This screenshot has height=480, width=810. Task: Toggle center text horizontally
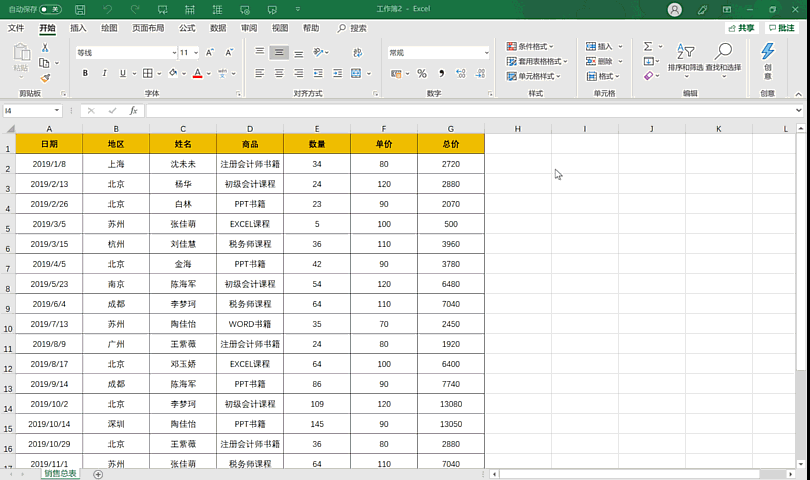point(279,73)
